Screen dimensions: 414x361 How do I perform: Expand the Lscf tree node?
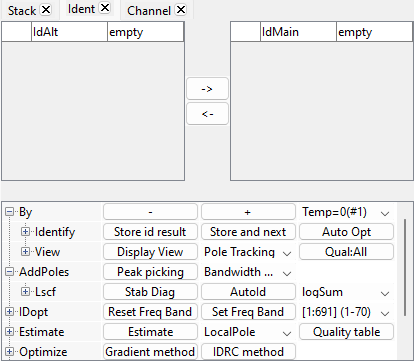(x=25, y=291)
